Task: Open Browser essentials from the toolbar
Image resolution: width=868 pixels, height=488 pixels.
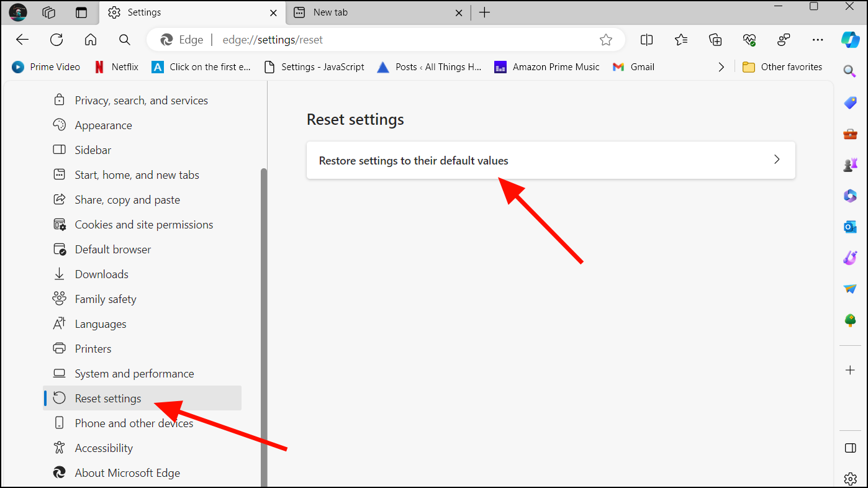Action: point(749,39)
